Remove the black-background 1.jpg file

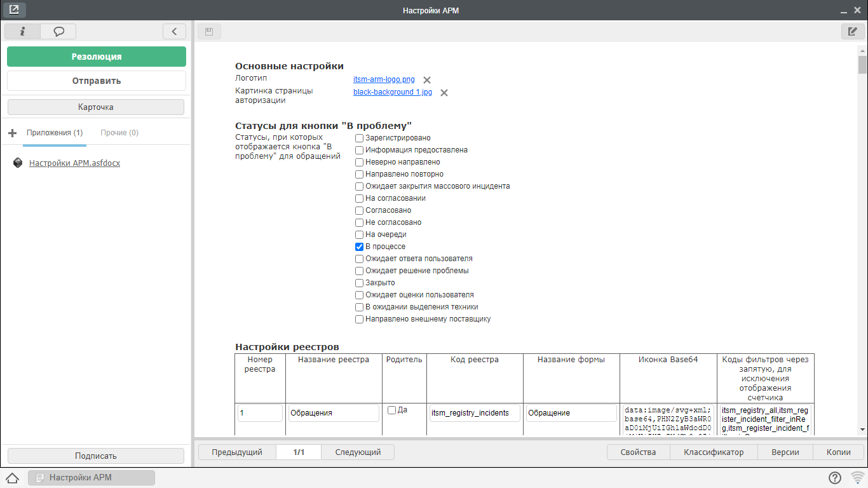tap(444, 93)
